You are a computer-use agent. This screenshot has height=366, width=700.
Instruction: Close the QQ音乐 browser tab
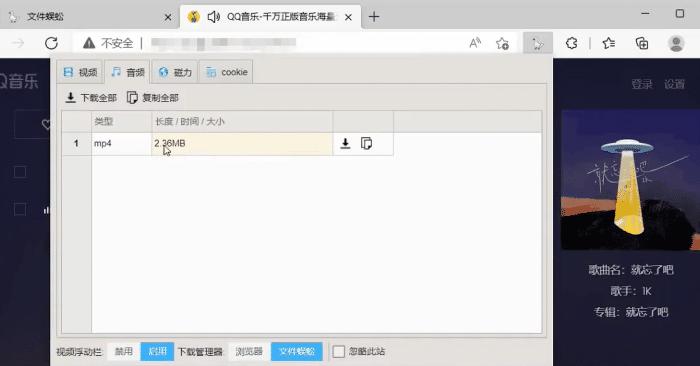tap(348, 17)
